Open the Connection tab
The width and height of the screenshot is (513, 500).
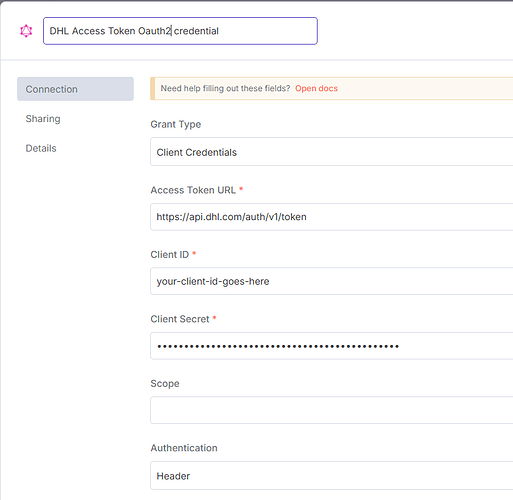pyautogui.click(x=75, y=89)
